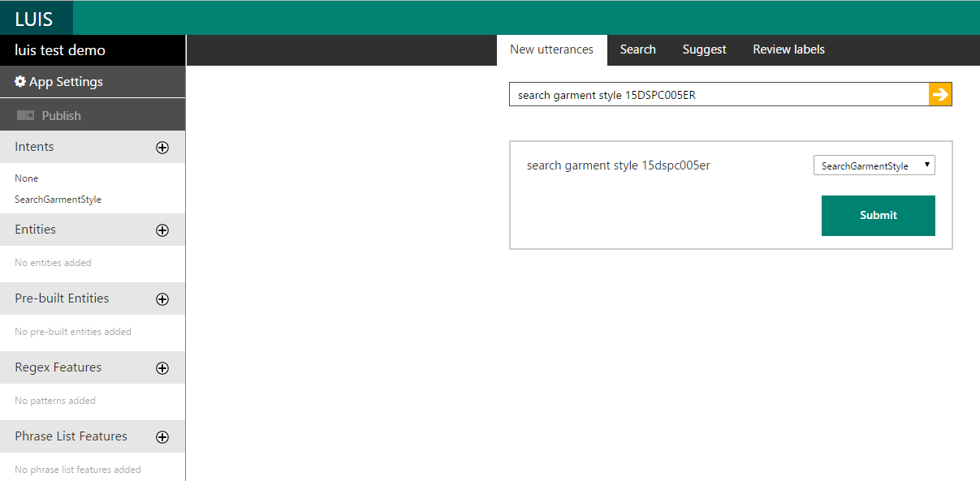Add a new entity with plus icon
This screenshot has height=481, width=980.
162,230
